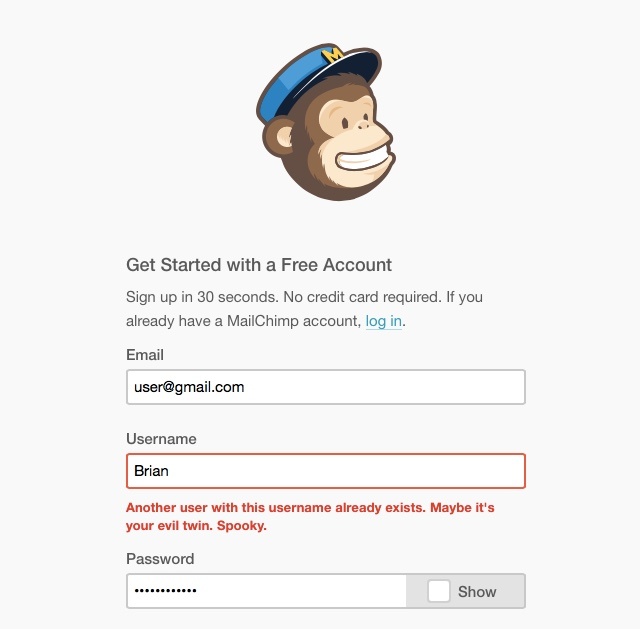Follow the "log in" link

click(x=384, y=321)
